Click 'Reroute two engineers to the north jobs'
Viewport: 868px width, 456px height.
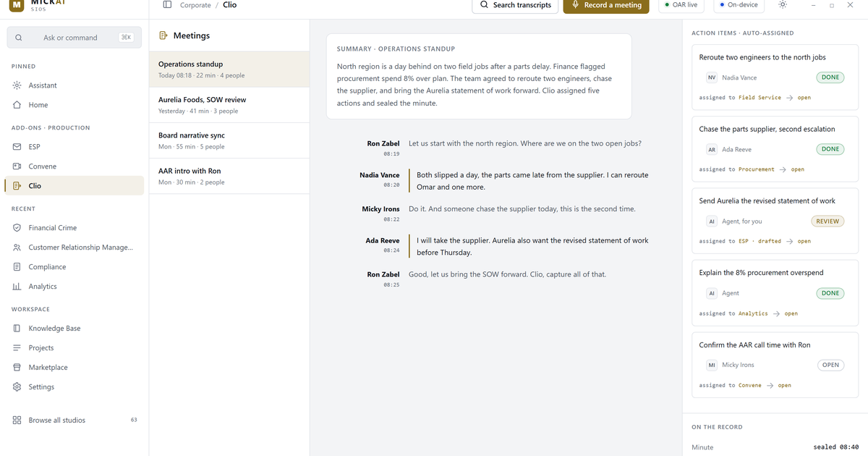coord(762,57)
